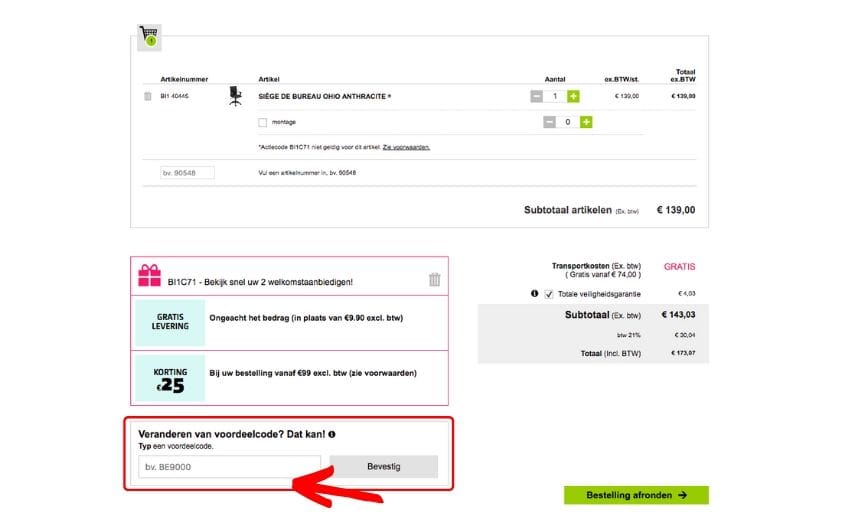Focus the voordeelcode input field

[x=229, y=466]
